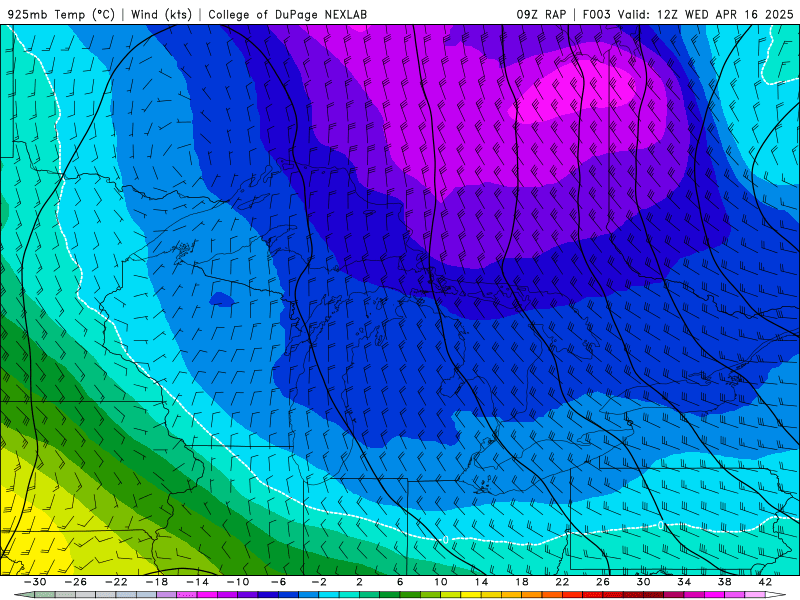Click the "−2" color bar label
800x600 pixels.
[x=319, y=582]
